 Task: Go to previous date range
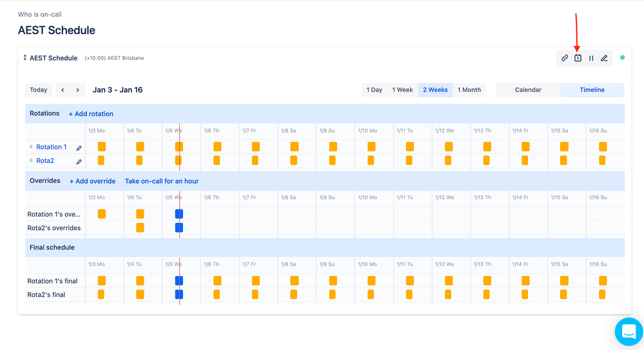click(x=63, y=90)
